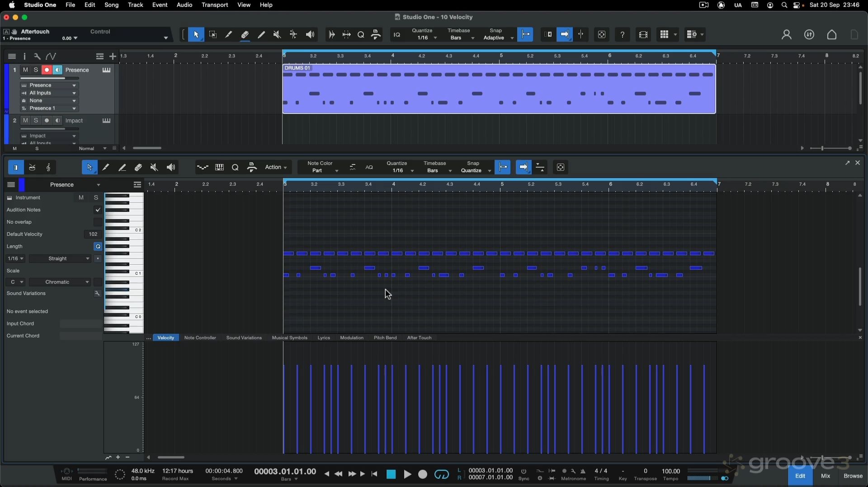
Task: Click the Record button in the transport
Action: pyautogui.click(x=423, y=474)
